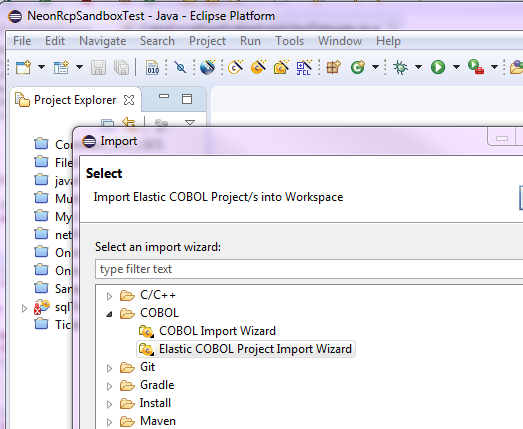Open the Tools menu

[x=290, y=41]
